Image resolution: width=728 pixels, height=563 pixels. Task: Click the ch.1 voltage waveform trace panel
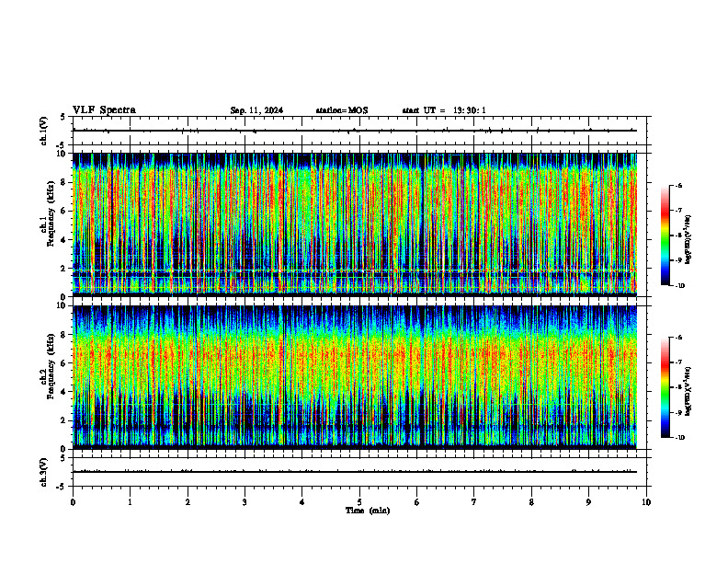[x=359, y=131]
